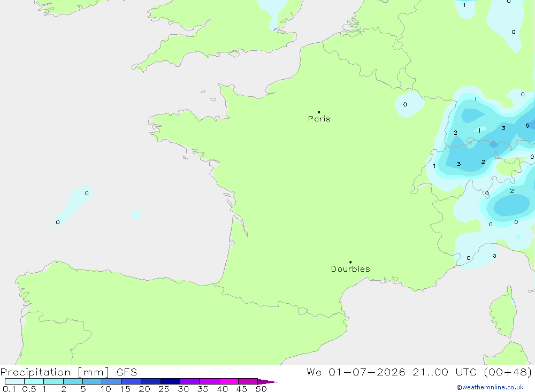Click the 0 precipitation value near Luxembourg

click(405, 104)
